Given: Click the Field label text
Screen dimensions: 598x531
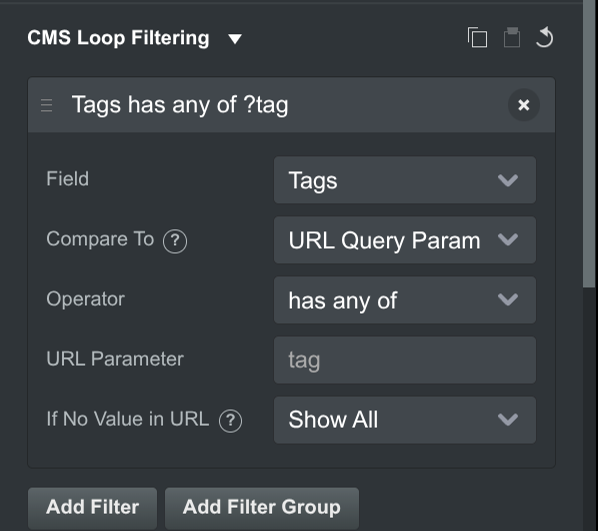Looking at the screenshot, I should 68,179.
